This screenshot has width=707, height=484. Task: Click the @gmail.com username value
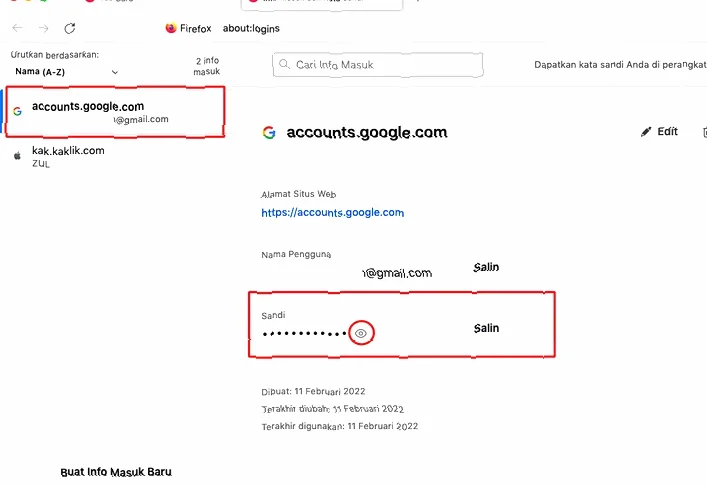click(x=397, y=273)
